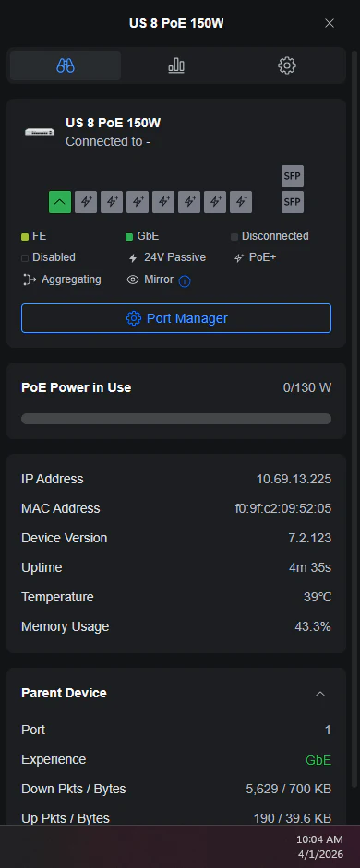This screenshot has width=360, height=868.
Task: Select the lower SFP port
Action: coord(293,202)
